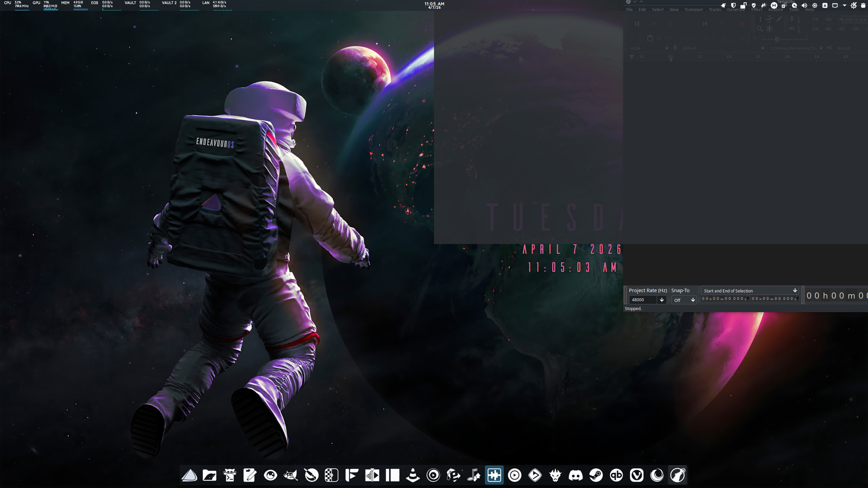Click the highlighted Tenacity dock icon
This screenshot has height=488, width=868.
[x=494, y=475]
